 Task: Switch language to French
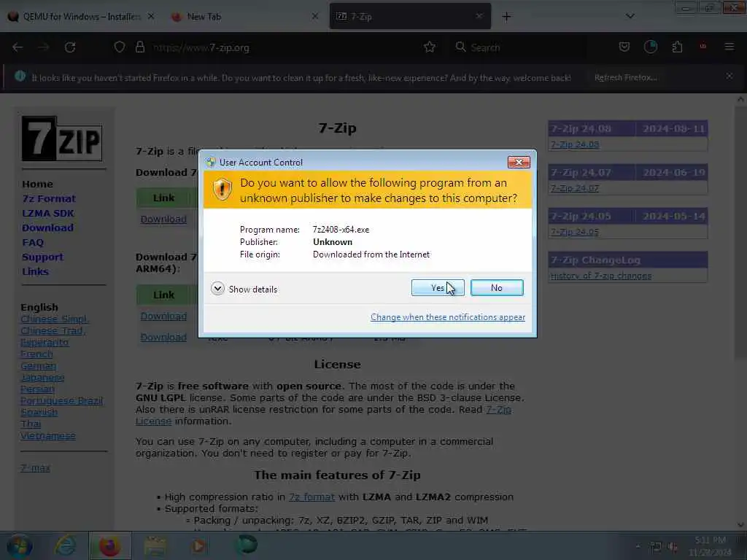coord(36,354)
